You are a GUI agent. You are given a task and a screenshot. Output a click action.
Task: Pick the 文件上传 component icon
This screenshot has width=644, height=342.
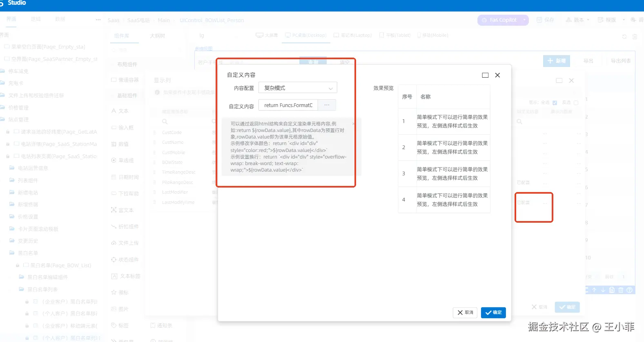coord(114,243)
